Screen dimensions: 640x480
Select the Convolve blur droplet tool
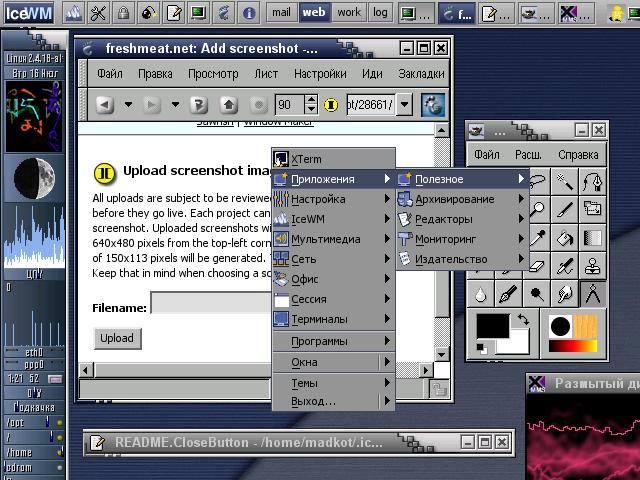click(x=480, y=294)
